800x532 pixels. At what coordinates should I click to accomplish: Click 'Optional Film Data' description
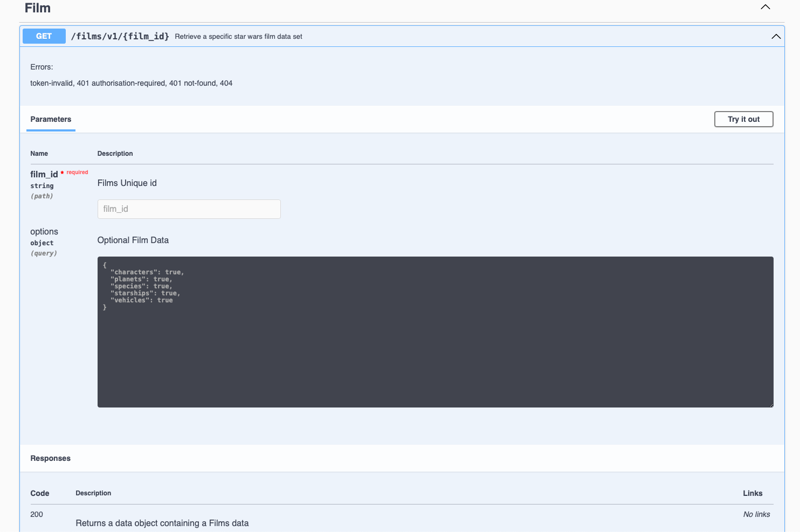133,240
